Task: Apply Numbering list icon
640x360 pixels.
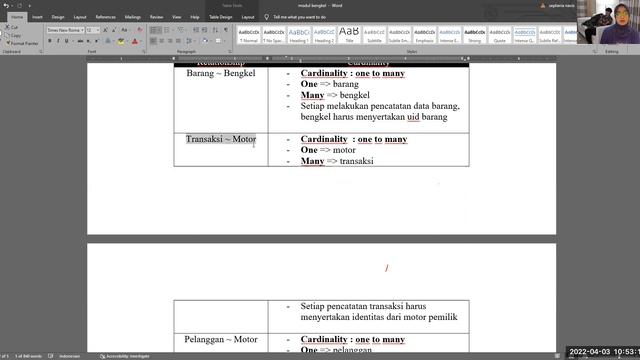Action: (x=167, y=30)
